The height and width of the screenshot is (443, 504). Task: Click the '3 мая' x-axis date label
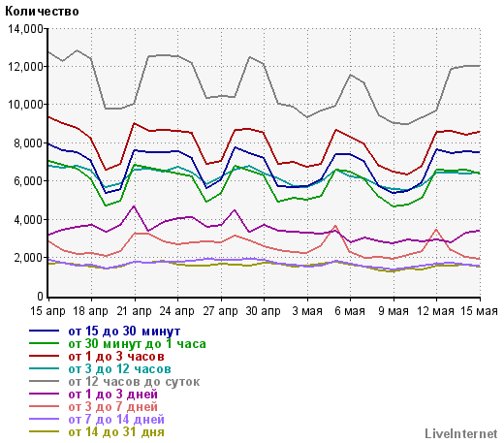[307, 311]
